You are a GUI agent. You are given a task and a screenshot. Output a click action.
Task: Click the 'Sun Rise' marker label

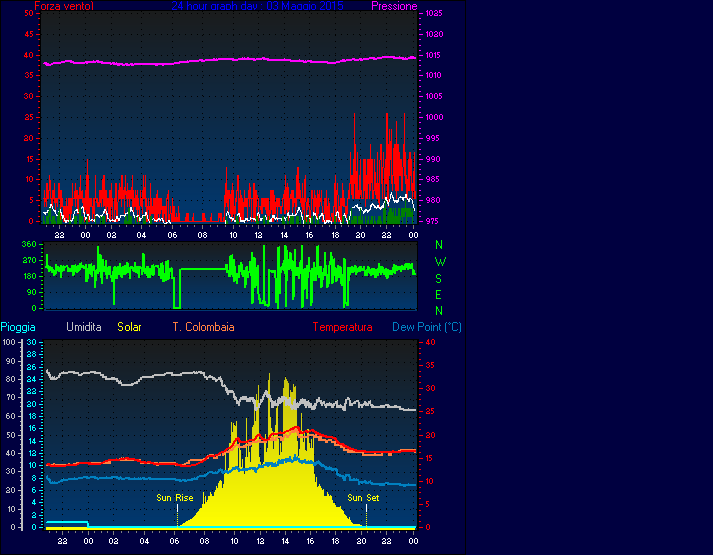[x=175, y=498]
